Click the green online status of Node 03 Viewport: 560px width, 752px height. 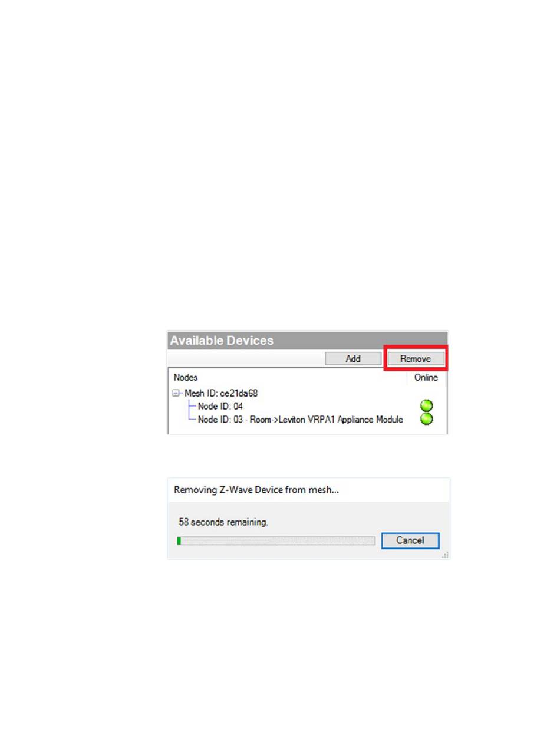coord(427,420)
